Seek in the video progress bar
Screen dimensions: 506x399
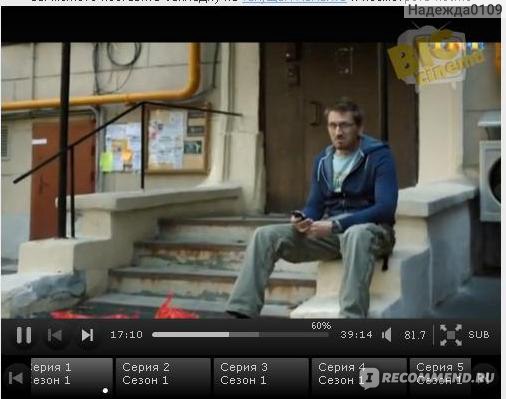coord(240,334)
